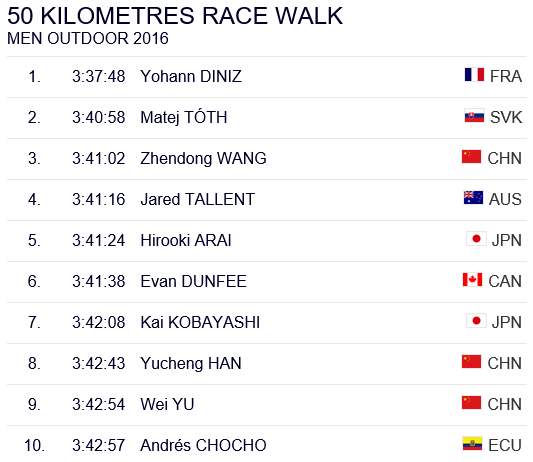533x462 pixels.
Task: Click the Slovakia flag icon
Action: point(474,116)
